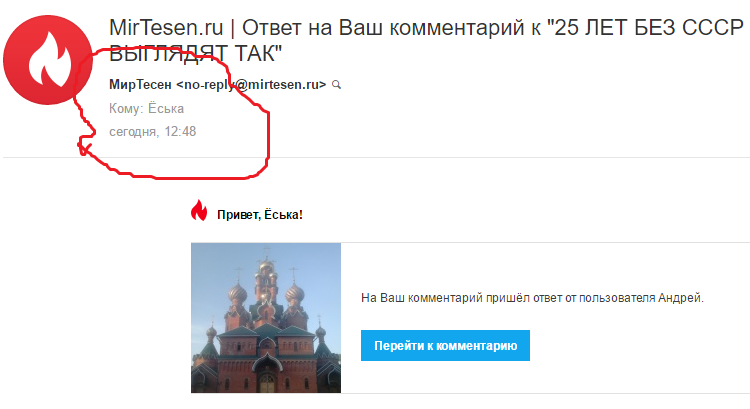Click ВЫГЛЯДЯТ ТАК on subject's second line

(x=195, y=54)
